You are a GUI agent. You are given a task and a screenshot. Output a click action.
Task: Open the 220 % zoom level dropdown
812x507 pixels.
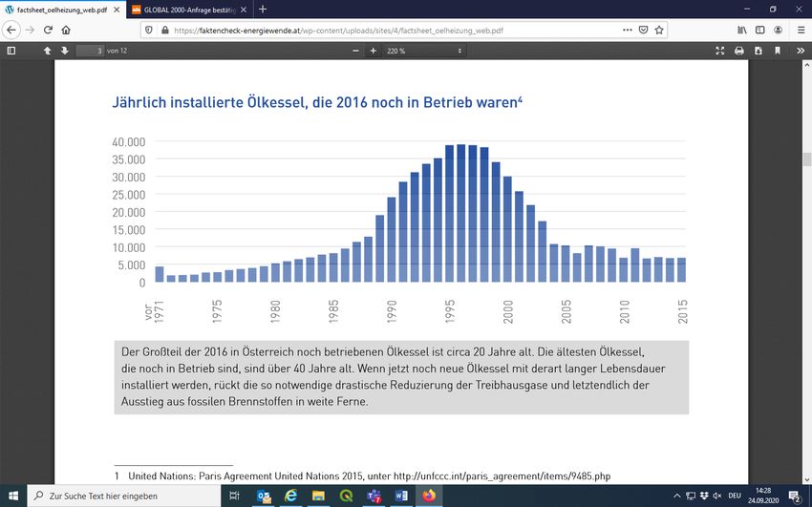click(x=424, y=50)
